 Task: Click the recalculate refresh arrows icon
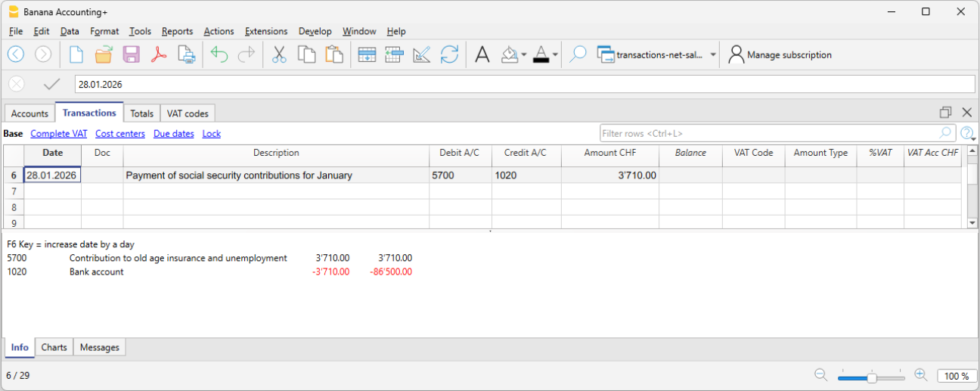pos(449,54)
